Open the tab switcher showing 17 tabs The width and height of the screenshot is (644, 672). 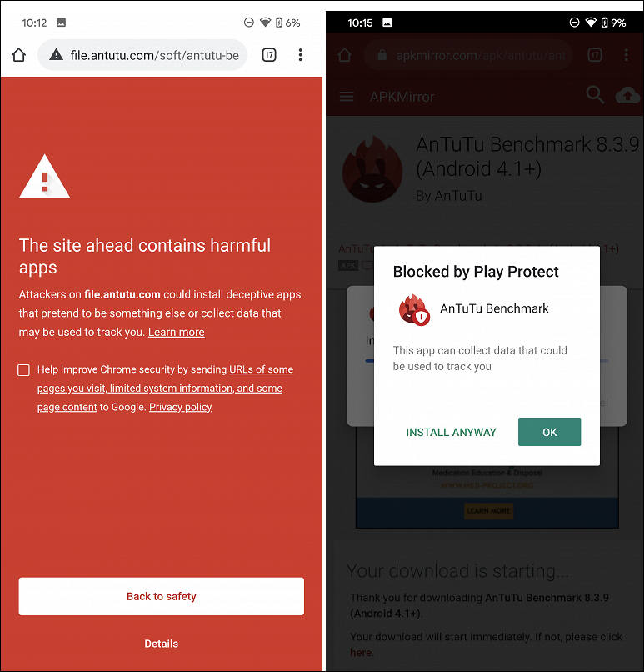(x=269, y=55)
